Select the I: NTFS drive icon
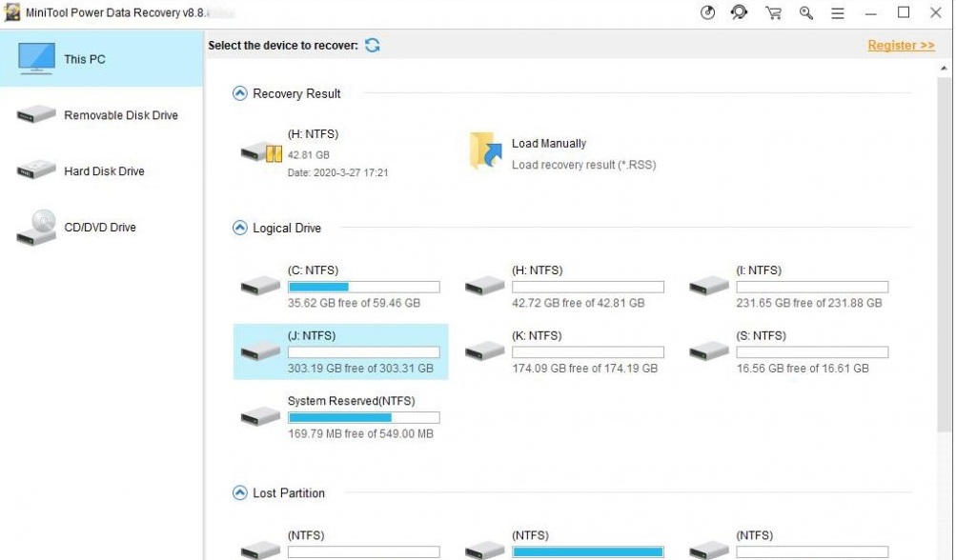This screenshot has width=956, height=560. 709,286
